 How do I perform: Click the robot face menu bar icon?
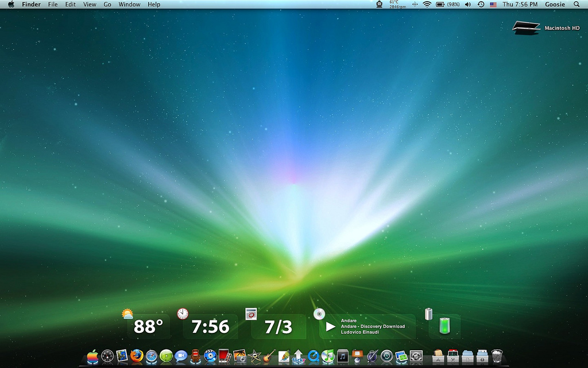(379, 5)
